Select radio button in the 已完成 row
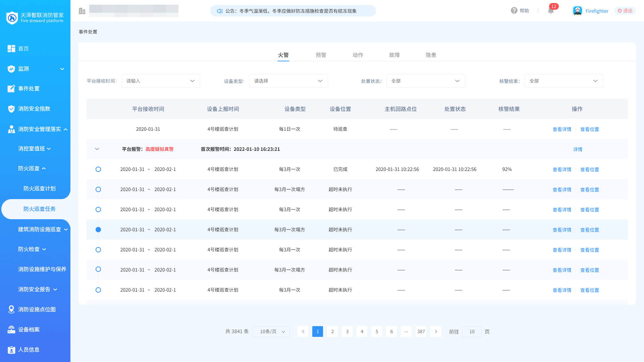 (x=98, y=169)
